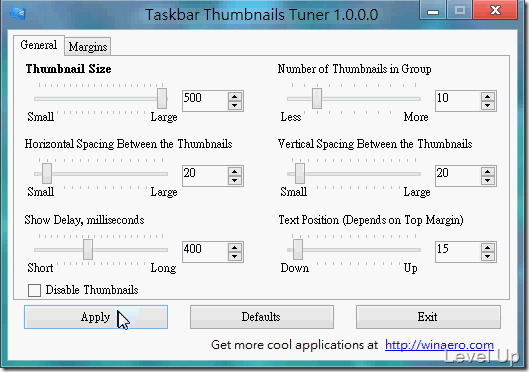Increase Text Position with up arrow
Image resolution: width=529 pixels, height=372 pixels.
coord(488,247)
